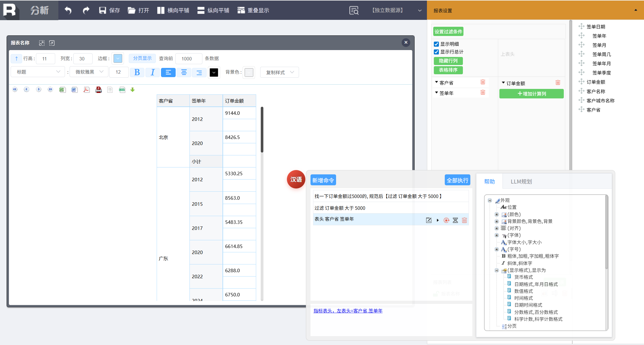Export the report to PDF
This screenshot has width=644, height=345.
[86, 90]
